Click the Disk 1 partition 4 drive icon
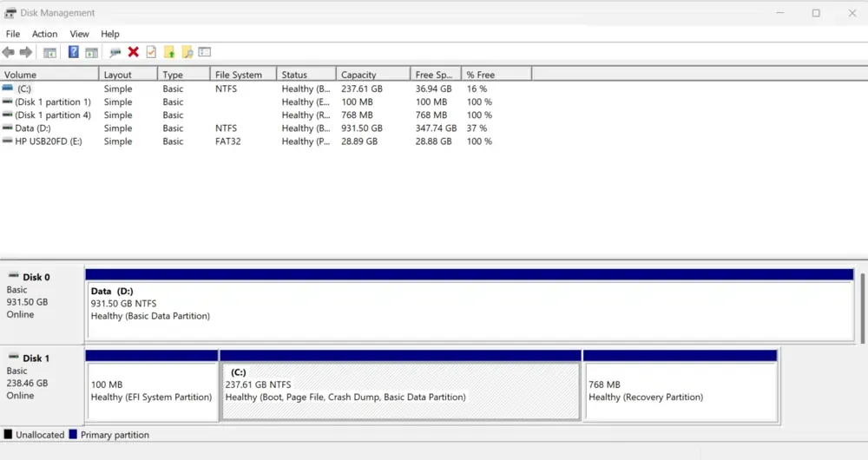Viewport: 868px width, 460px height. [7, 115]
